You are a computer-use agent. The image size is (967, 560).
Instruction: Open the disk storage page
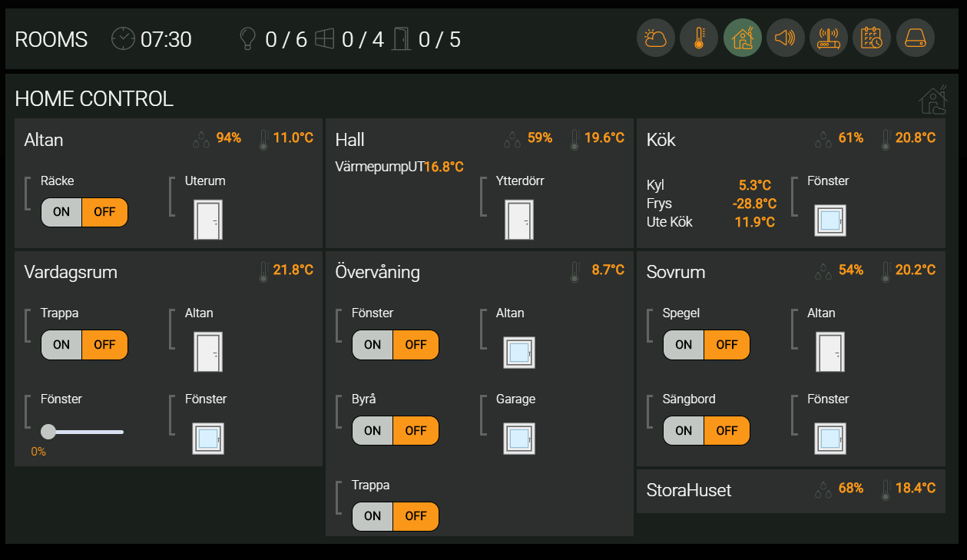tap(915, 38)
